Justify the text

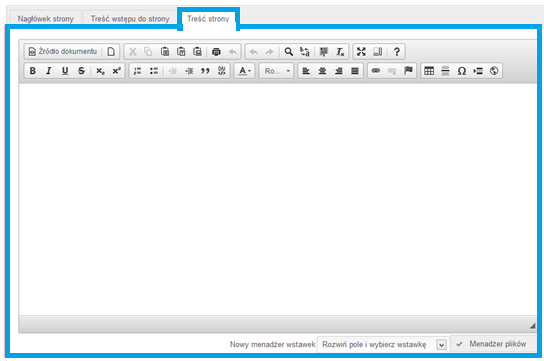[355, 71]
